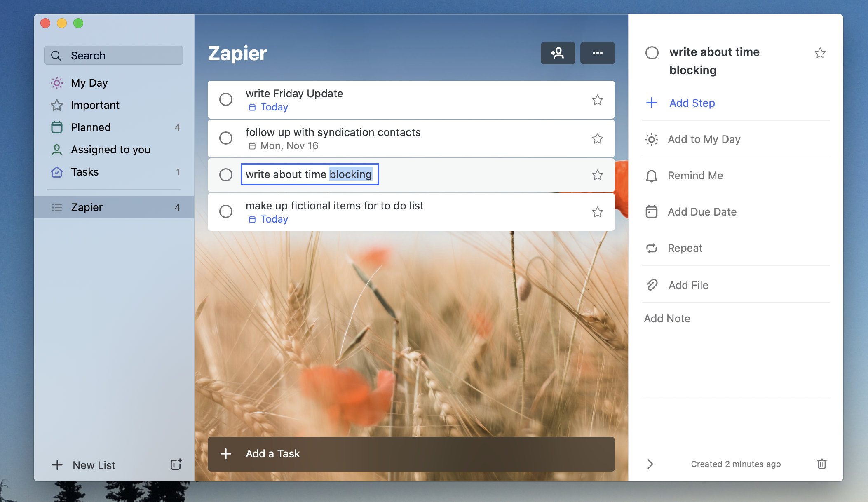This screenshot has height=502, width=868.
Task: Click the Add Step plus icon in task detail
Action: (x=651, y=101)
